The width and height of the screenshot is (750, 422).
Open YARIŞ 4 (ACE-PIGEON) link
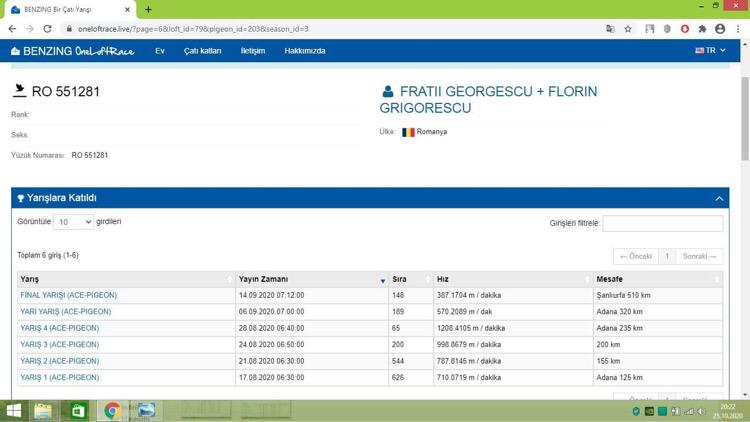point(60,328)
